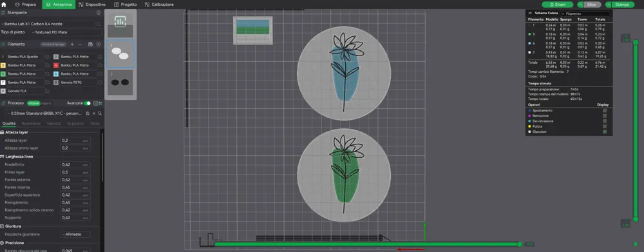Select the second plate thumbnail with black ovals
644x252 pixels.
[120, 82]
